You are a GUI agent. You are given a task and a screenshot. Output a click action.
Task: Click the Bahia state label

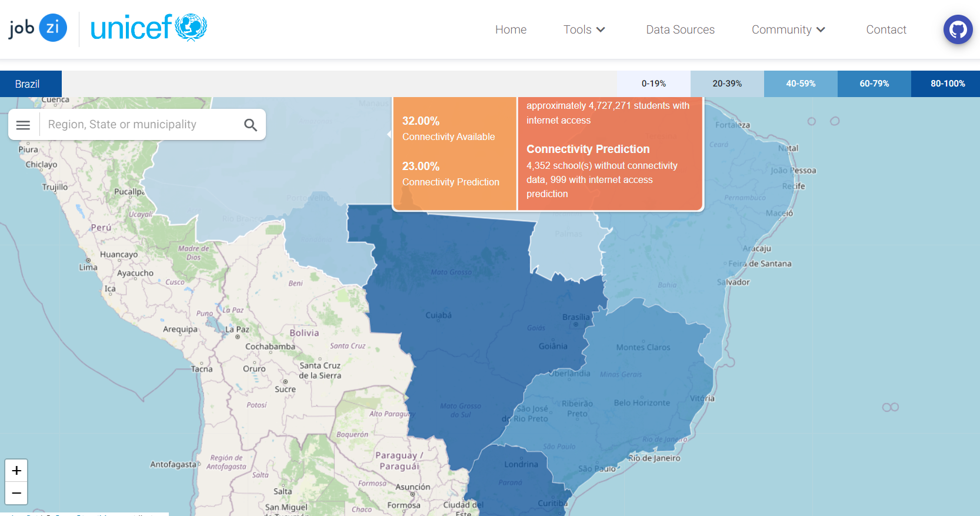pos(667,285)
